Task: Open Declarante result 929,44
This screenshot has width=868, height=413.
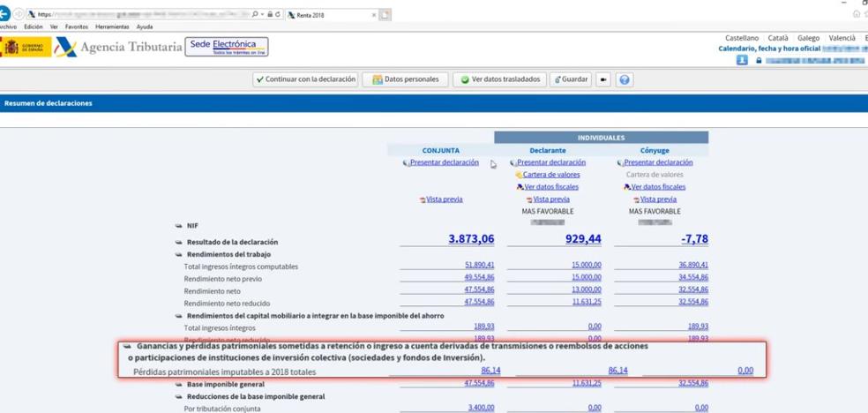Action: pos(583,239)
